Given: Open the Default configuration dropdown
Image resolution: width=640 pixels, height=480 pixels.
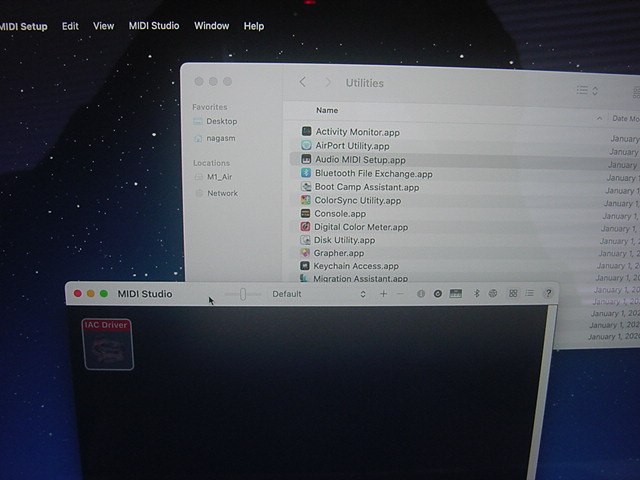Looking at the screenshot, I should 319,294.
